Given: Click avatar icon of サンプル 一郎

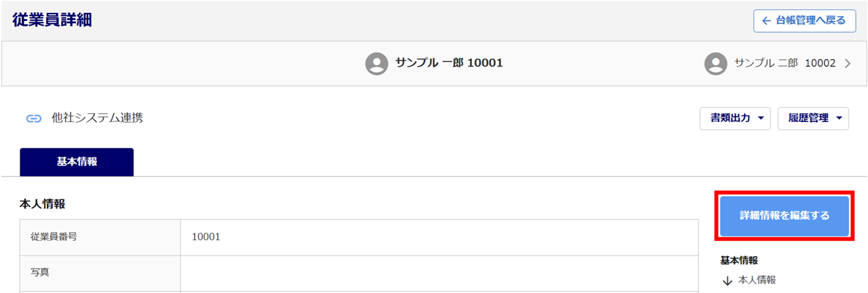Looking at the screenshot, I should (376, 64).
